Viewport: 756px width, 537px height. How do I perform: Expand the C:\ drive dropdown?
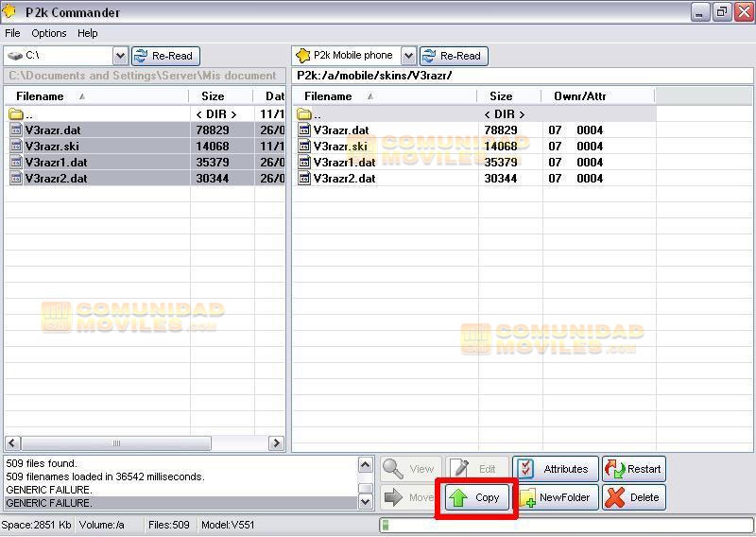[x=120, y=56]
